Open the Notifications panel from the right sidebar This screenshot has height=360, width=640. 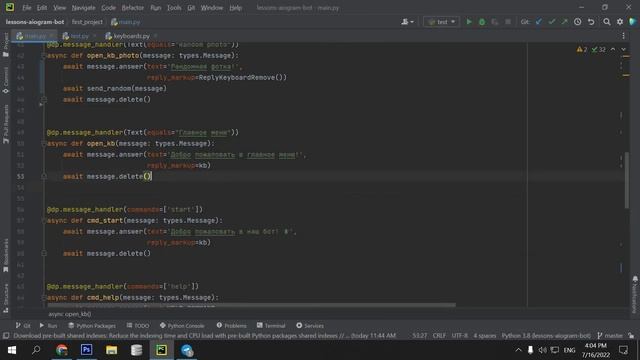point(635,294)
